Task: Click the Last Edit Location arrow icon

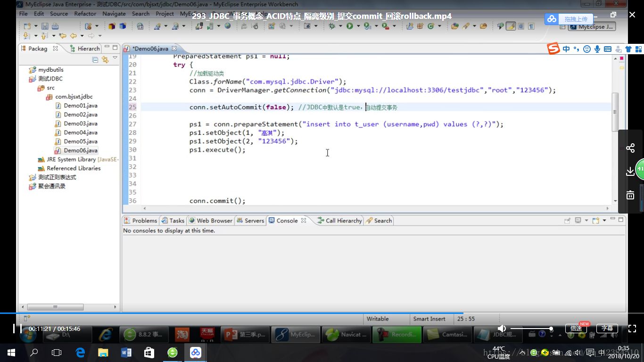Action: pos(62,36)
